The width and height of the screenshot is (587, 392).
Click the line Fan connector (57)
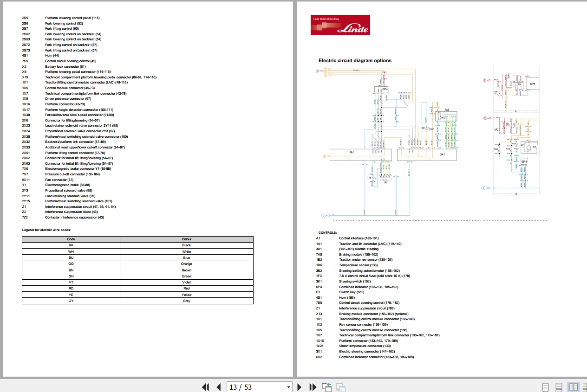(x=59, y=180)
